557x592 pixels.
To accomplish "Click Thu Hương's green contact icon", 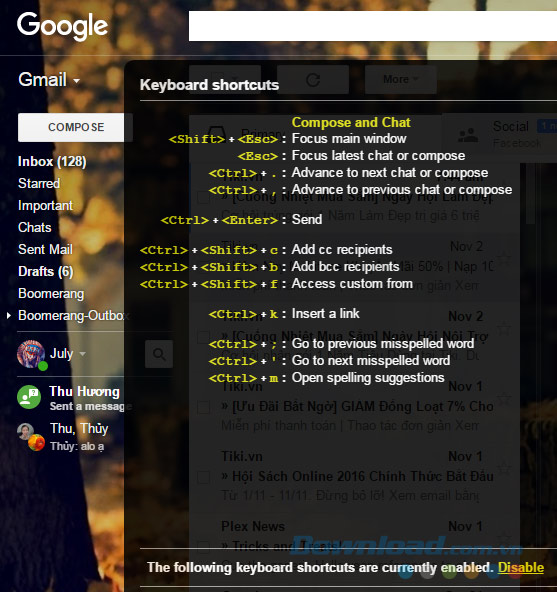I will click(x=29, y=397).
